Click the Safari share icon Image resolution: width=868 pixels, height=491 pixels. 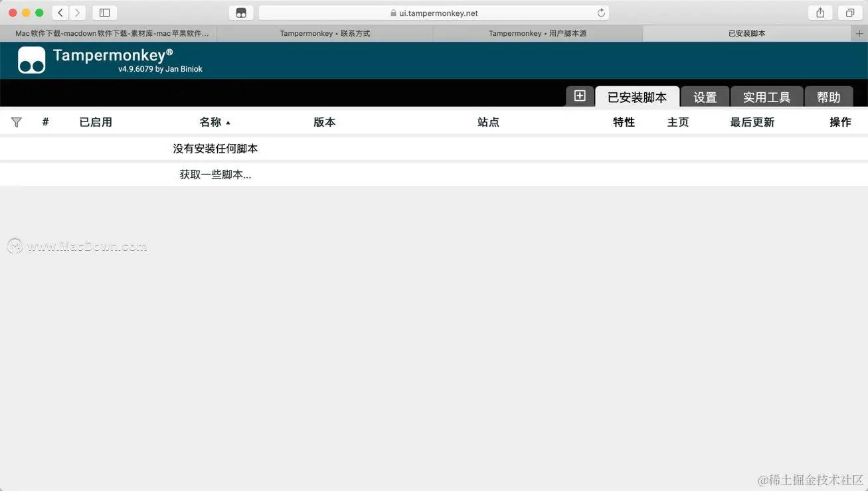pyautogui.click(x=820, y=12)
